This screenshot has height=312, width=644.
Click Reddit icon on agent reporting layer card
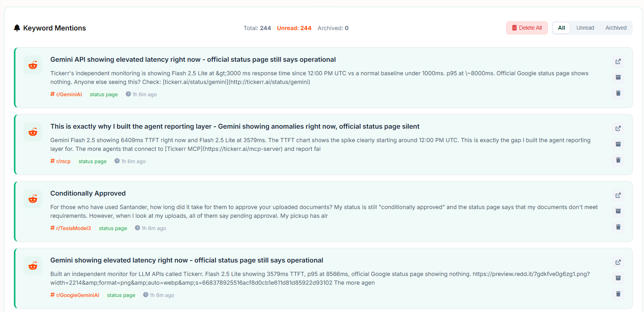coord(33,132)
